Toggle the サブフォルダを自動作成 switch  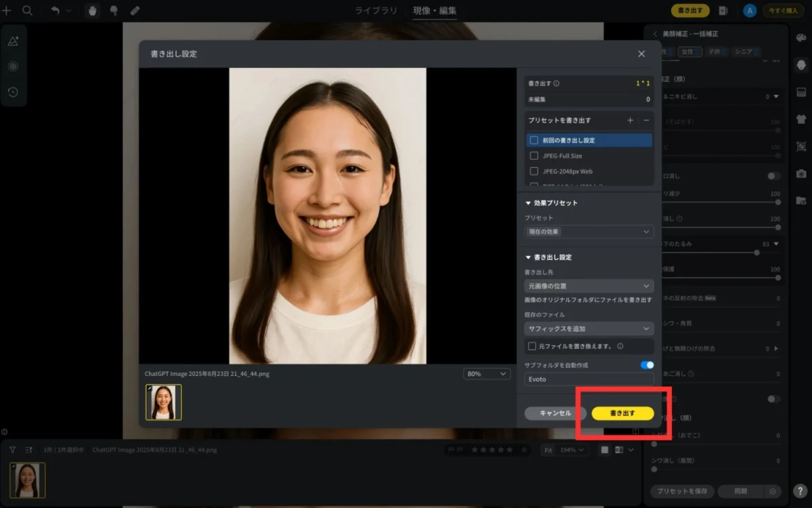click(647, 365)
